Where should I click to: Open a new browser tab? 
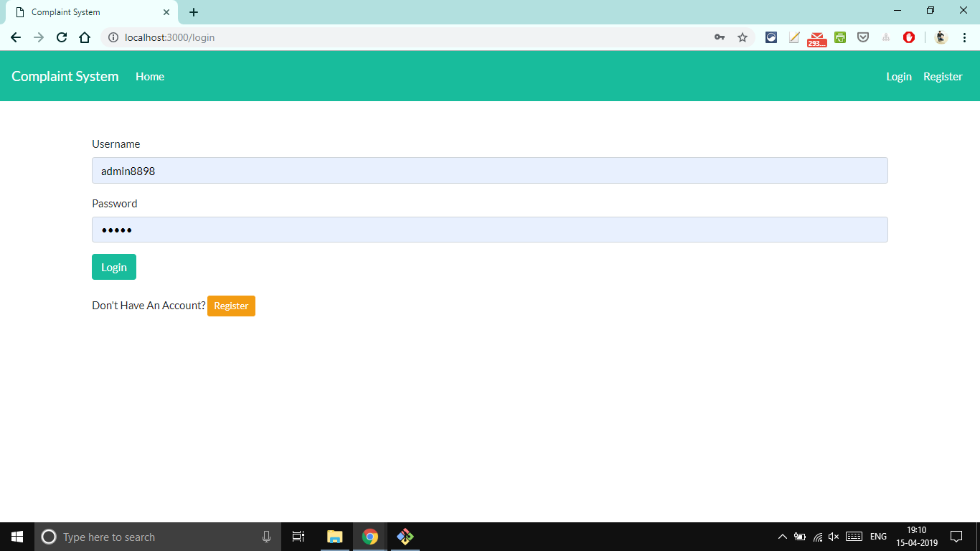coord(194,12)
